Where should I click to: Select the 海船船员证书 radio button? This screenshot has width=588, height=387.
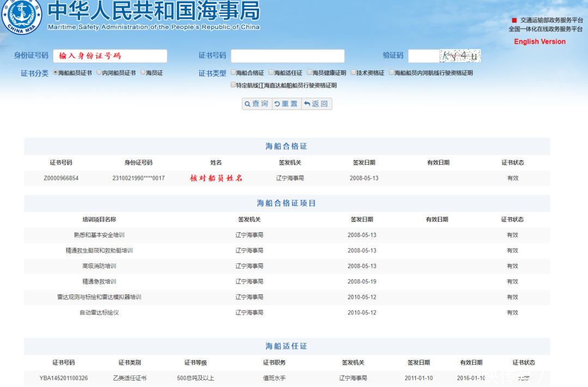coord(54,72)
